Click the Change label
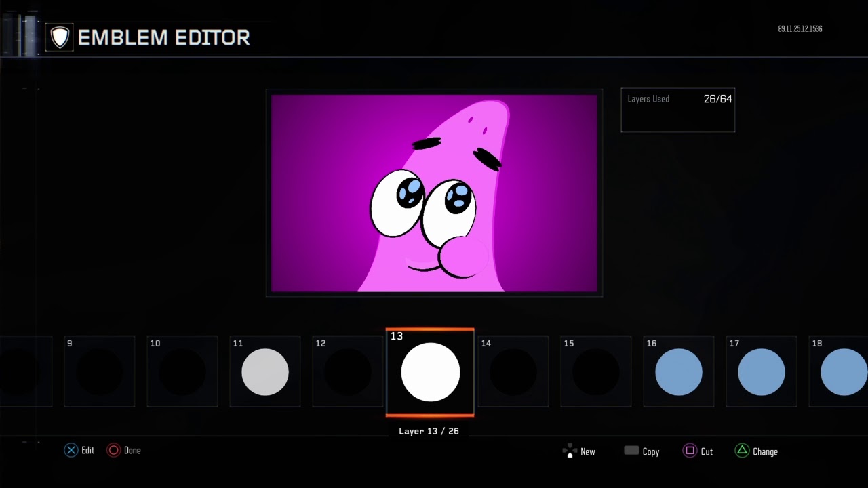Viewport: 868px width, 488px height. click(x=765, y=452)
